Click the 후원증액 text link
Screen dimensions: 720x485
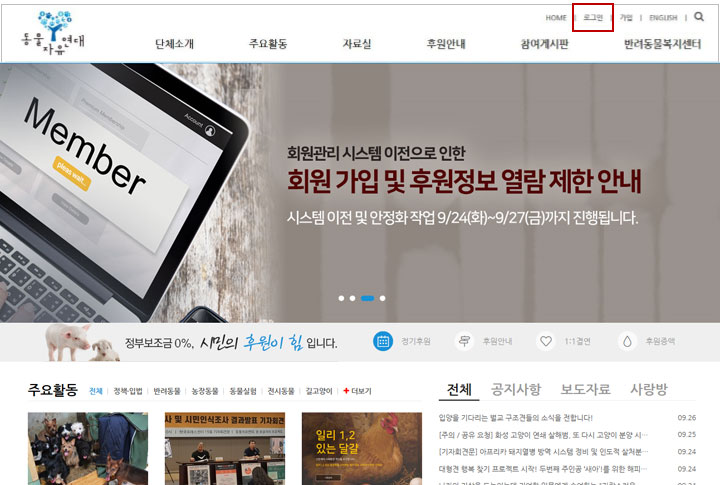(x=660, y=341)
